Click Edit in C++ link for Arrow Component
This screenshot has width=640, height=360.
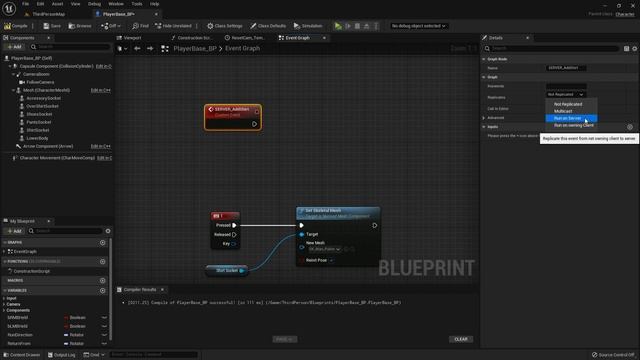coord(100,146)
